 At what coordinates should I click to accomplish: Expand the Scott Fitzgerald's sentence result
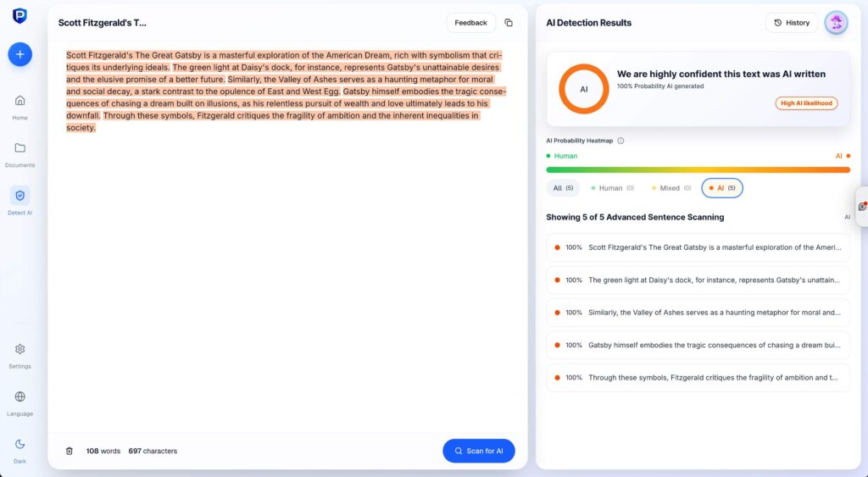pos(698,247)
